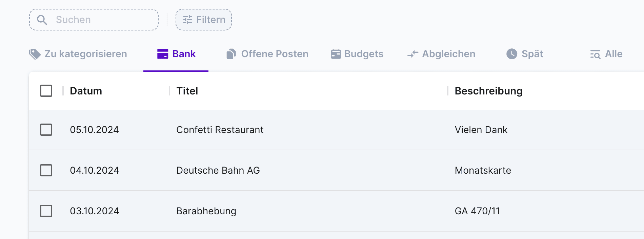Click the Bank card icon
Image resolution: width=644 pixels, height=239 pixels.
(163, 54)
